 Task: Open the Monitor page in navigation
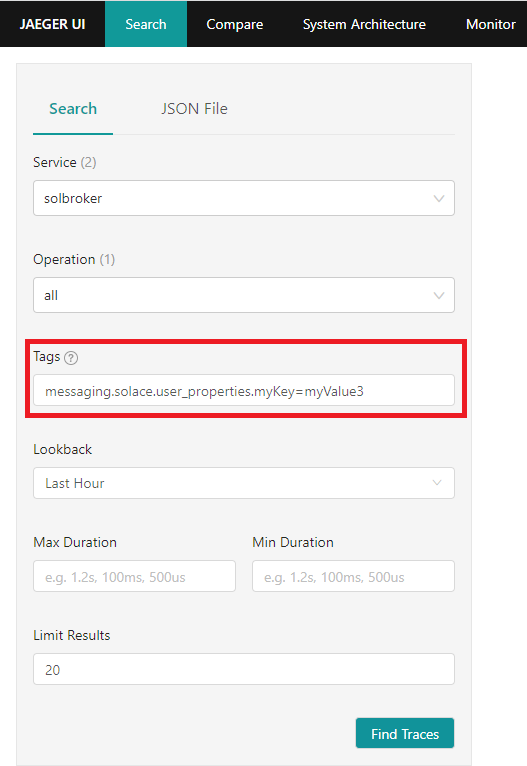point(490,24)
